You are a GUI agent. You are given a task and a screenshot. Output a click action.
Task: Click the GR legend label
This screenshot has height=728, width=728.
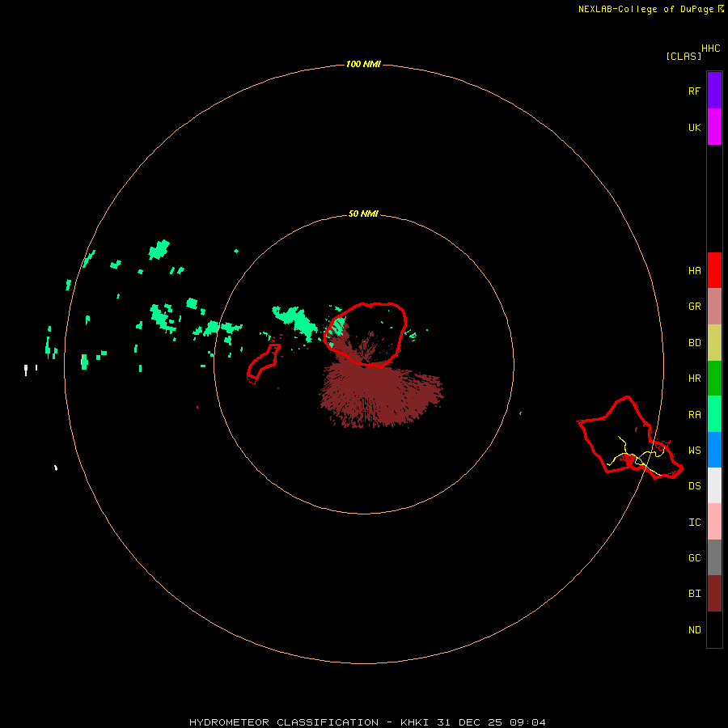[695, 307]
